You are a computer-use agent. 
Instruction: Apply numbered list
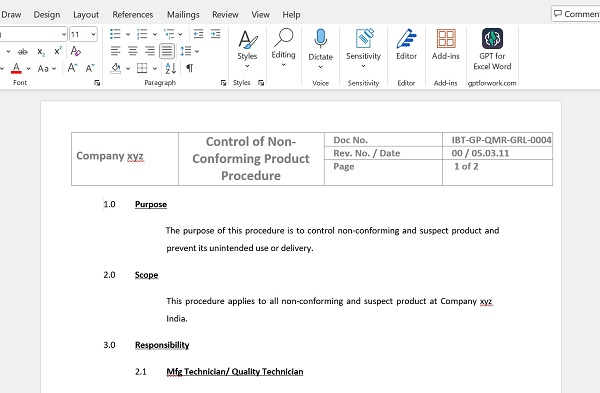click(142, 34)
